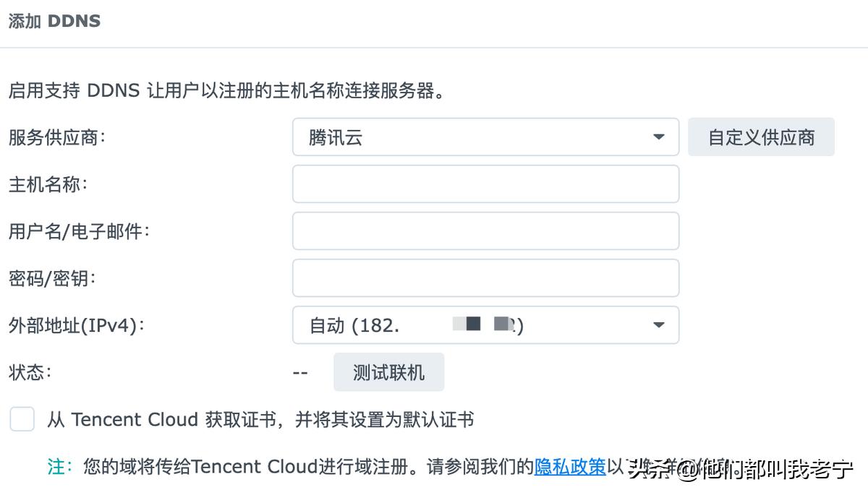Viewport: 868px width, 495px height.
Task: Toggle the default certificate checkbox off
Action: pyautogui.click(x=22, y=419)
